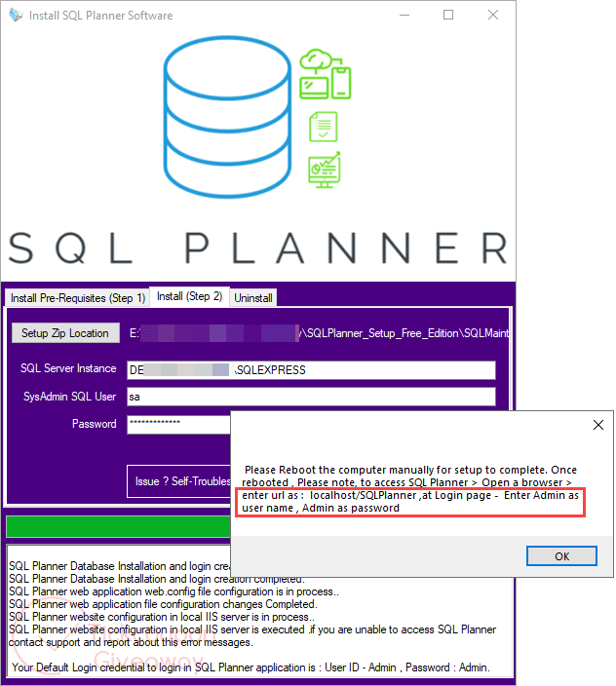Click the blue database cylinder logo
This screenshot has height=686, width=616.
click(227, 117)
